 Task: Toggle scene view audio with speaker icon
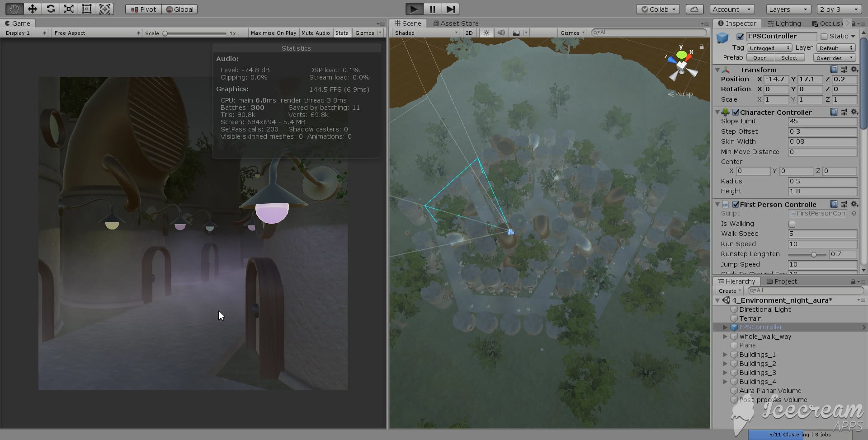[501, 33]
